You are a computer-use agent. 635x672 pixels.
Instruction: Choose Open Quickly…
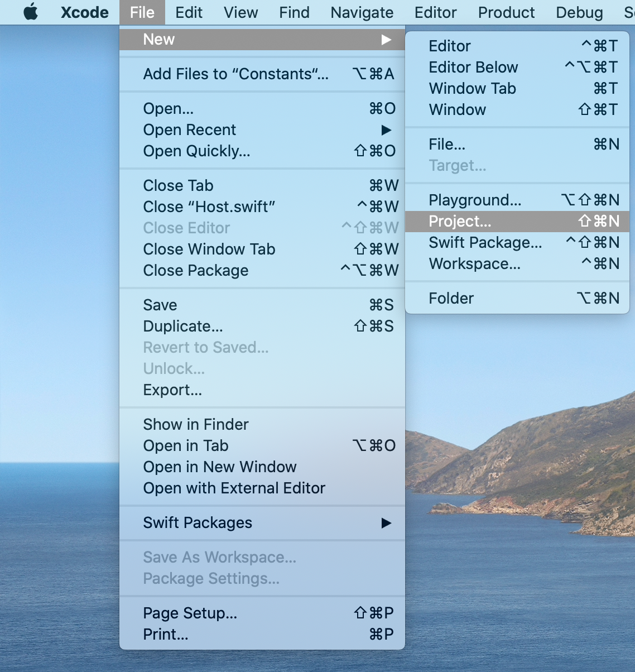pyautogui.click(x=262, y=151)
